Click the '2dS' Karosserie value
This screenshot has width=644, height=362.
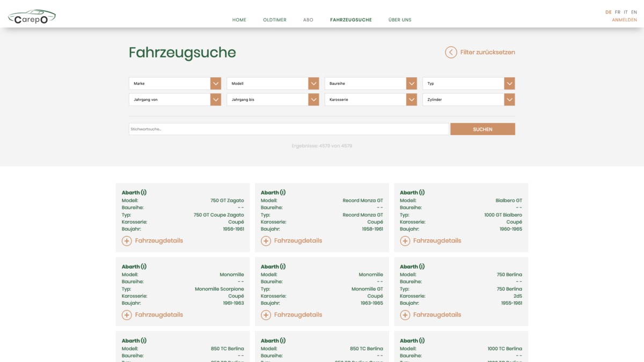[x=517, y=296]
